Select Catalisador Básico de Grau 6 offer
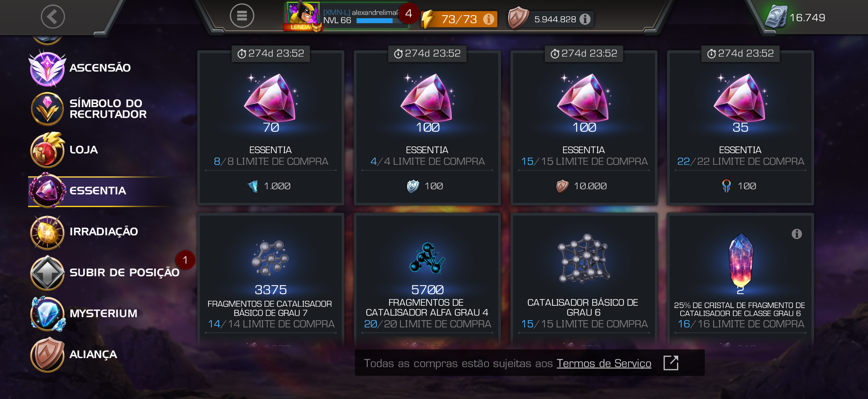 tap(584, 280)
